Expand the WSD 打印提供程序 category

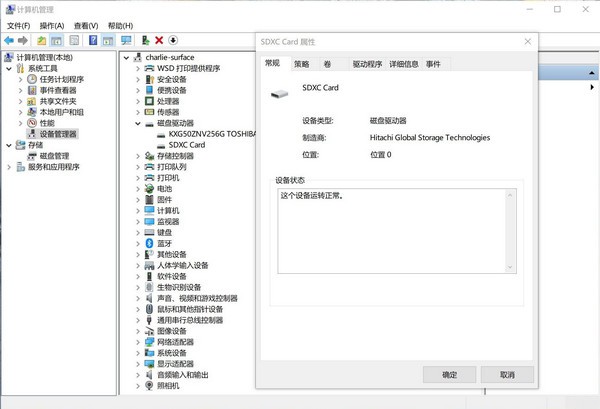tap(138, 68)
